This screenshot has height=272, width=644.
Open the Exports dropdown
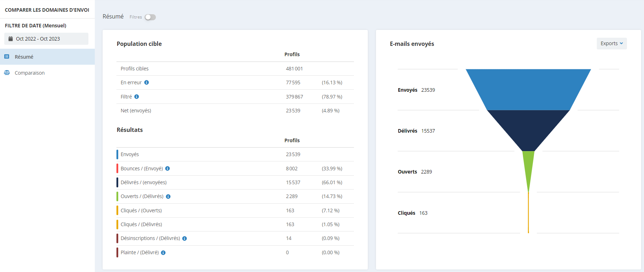pyautogui.click(x=612, y=43)
